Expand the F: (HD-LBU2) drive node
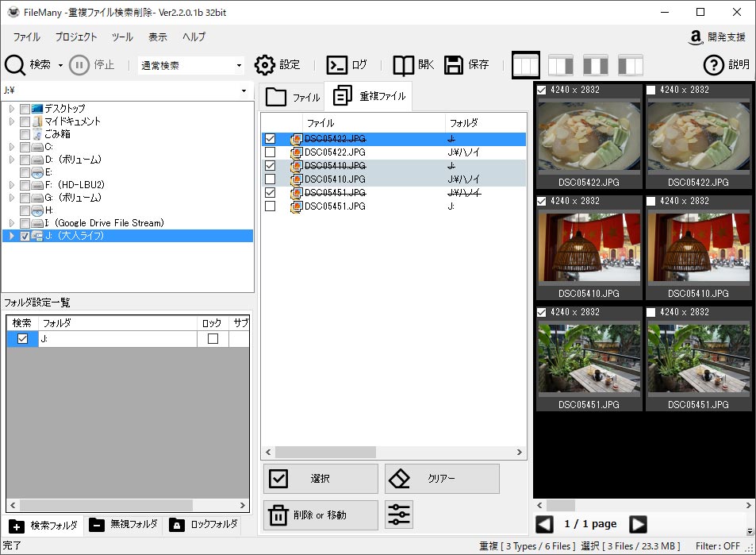The height and width of the screenshot is (555, 756). point(12,185)
